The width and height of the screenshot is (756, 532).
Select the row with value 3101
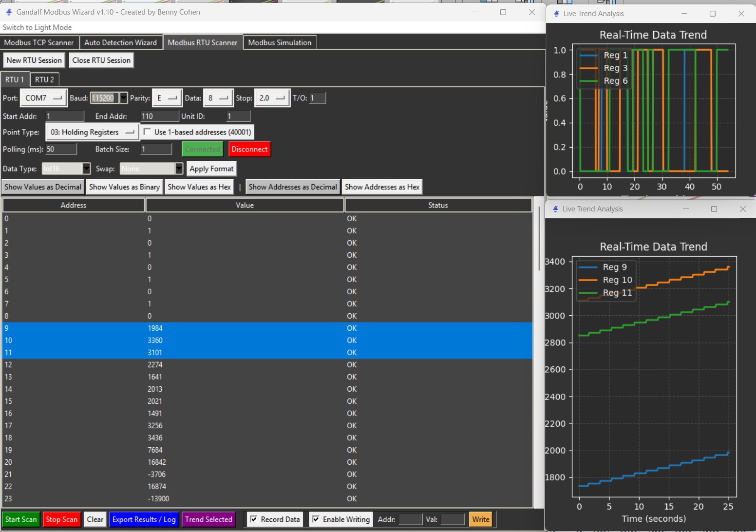point(267,353)
